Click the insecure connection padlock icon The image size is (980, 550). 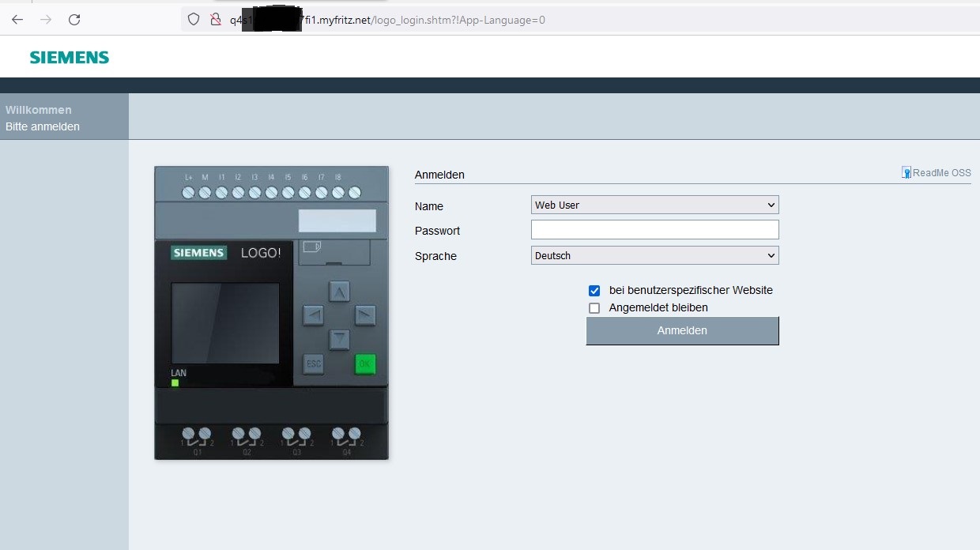(x=214, y=20)
